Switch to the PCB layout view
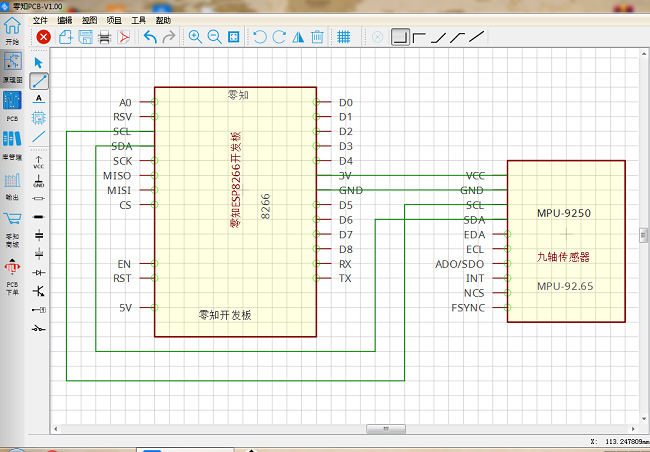Image resolution: width=650 pixels, height=452 pixels. click(x=12, y=106)
